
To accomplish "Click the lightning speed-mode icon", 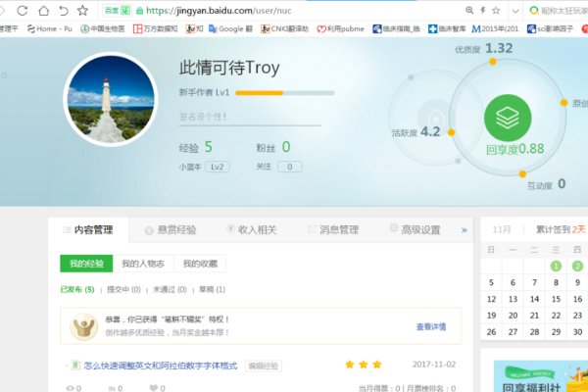I will pos(483,11).
